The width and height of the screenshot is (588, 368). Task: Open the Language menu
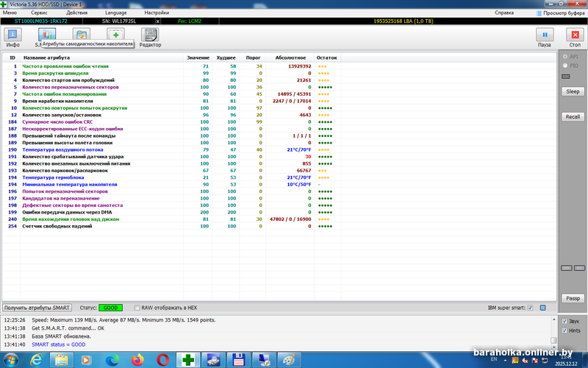tap(115, 13)
